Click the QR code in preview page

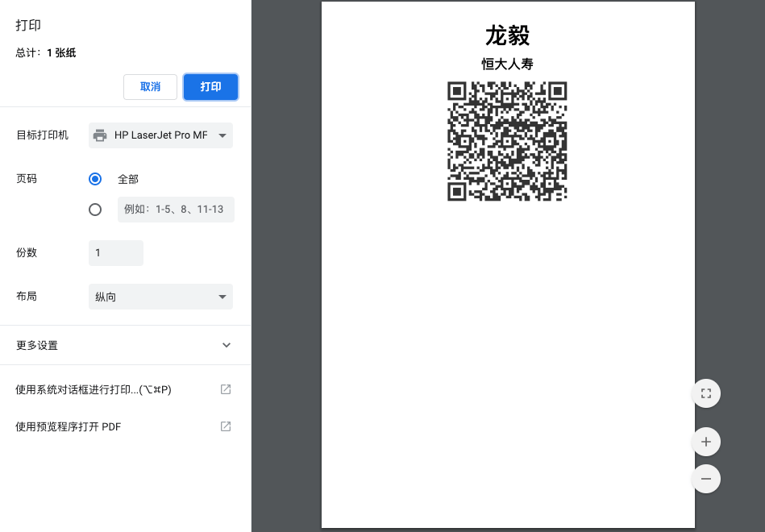click(507, 141)
